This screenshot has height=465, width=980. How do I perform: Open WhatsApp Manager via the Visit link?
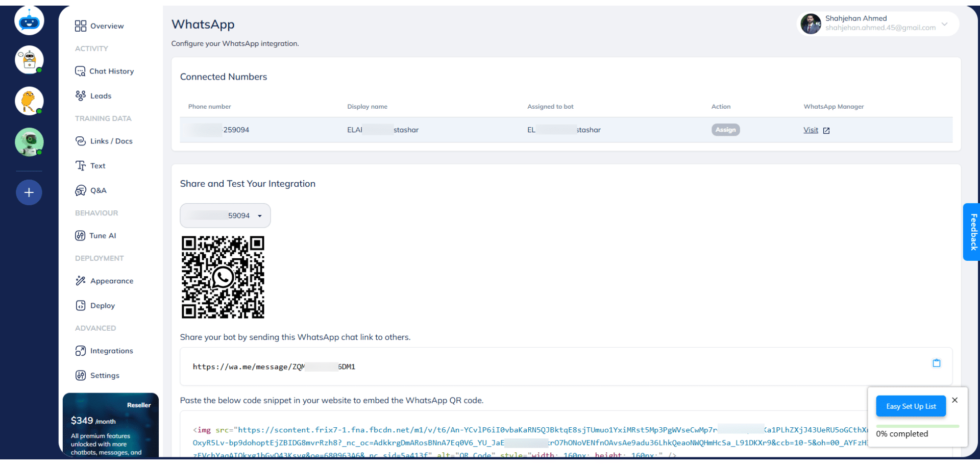(x=812, y=130)
